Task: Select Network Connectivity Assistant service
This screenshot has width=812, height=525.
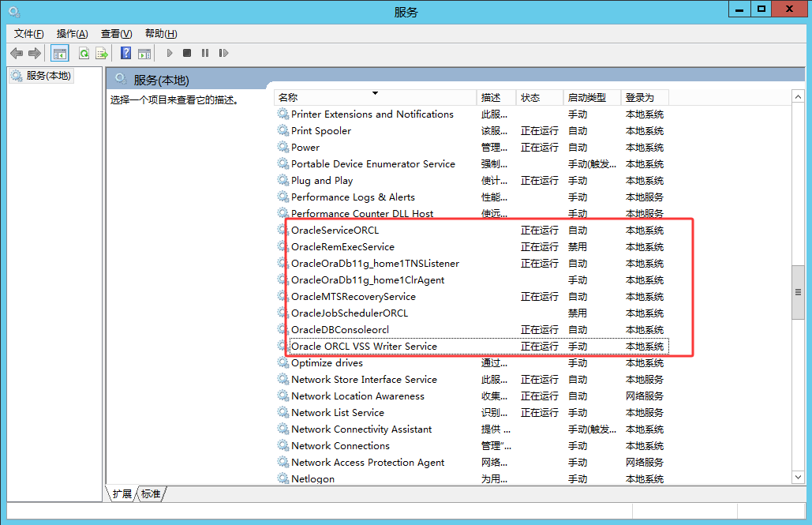Action: click(472, 429)
